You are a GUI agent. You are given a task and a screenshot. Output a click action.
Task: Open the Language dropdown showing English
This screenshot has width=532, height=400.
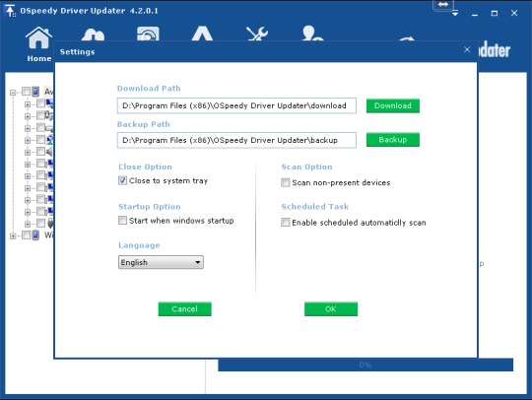tap(161, 262)
